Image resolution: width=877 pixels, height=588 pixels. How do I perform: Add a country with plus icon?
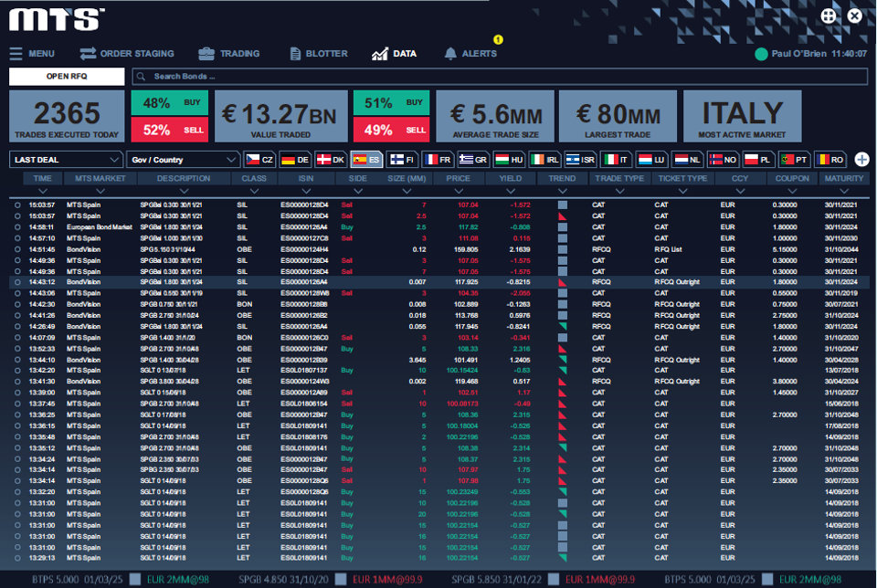pos(861,159)
